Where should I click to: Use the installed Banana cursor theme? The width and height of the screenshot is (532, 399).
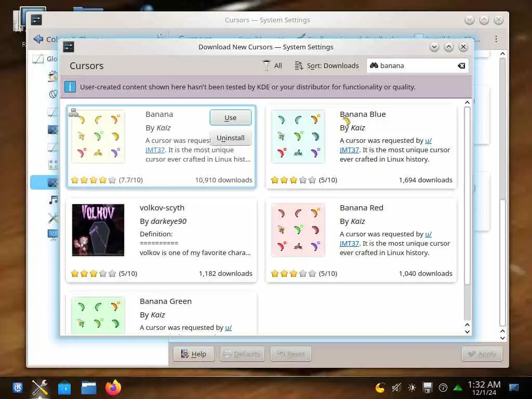tap(230, 117)
